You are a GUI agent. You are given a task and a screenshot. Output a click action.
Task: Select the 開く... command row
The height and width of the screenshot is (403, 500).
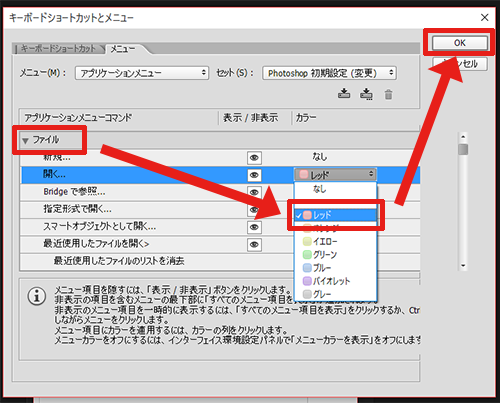tap(221, 175)
